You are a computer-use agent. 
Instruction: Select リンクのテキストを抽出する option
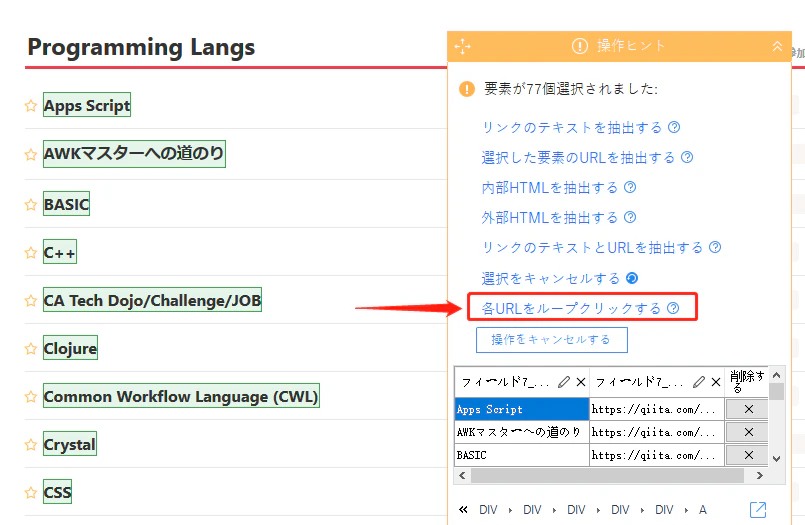point(572,127)
